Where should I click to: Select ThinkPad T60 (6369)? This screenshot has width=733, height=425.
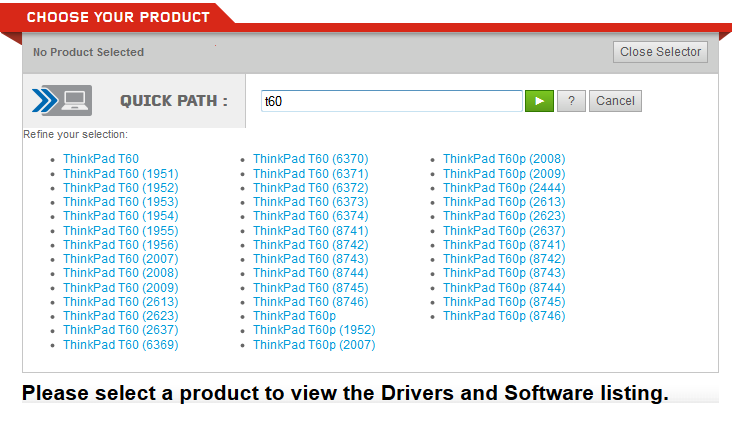(x=121, y=345)
